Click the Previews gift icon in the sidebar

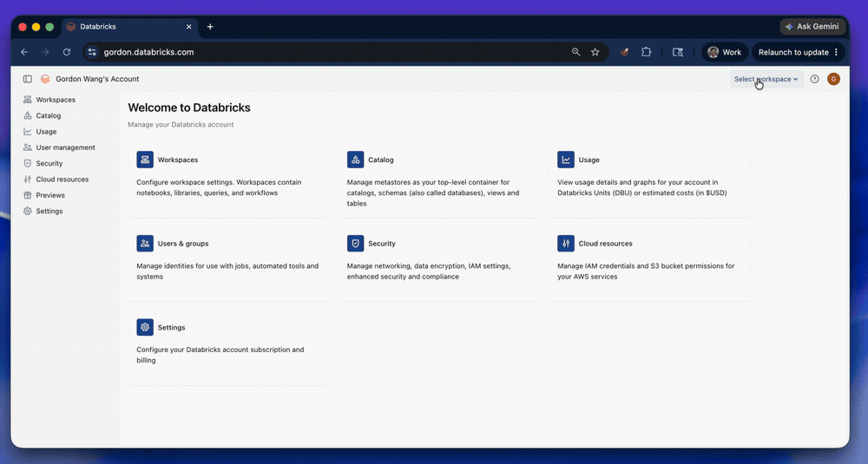point(28,195)
